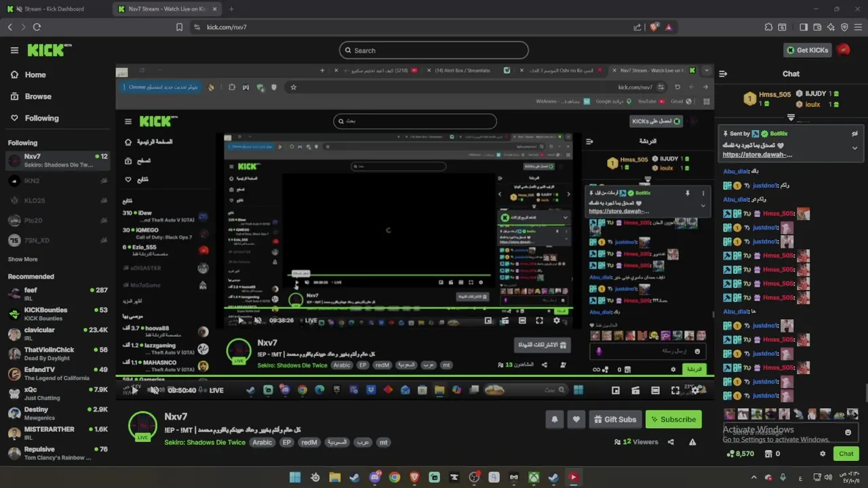
Task: Jump to LIVE in stream player
Action: [x=216, y=390]
